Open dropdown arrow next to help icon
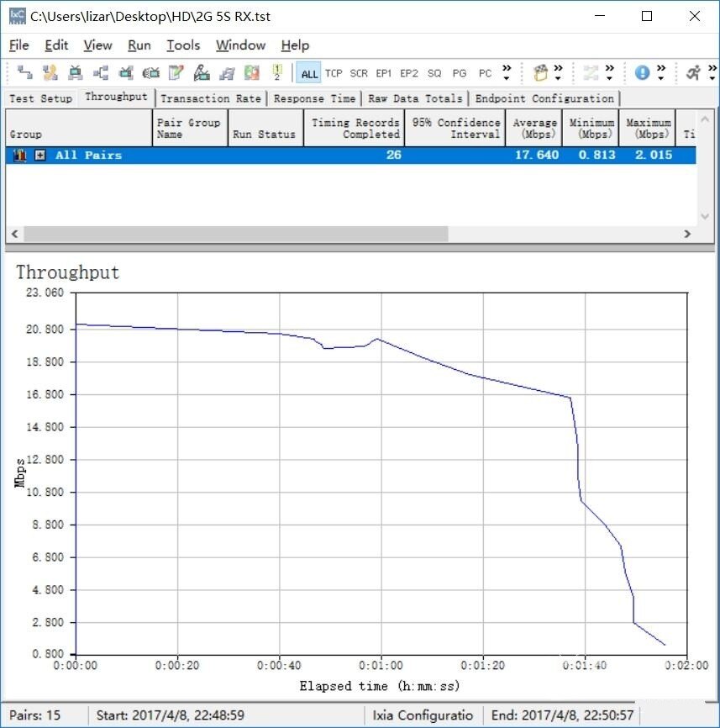Image resolution: width=720 pixels, height=728 pixels. click(661, 73)
